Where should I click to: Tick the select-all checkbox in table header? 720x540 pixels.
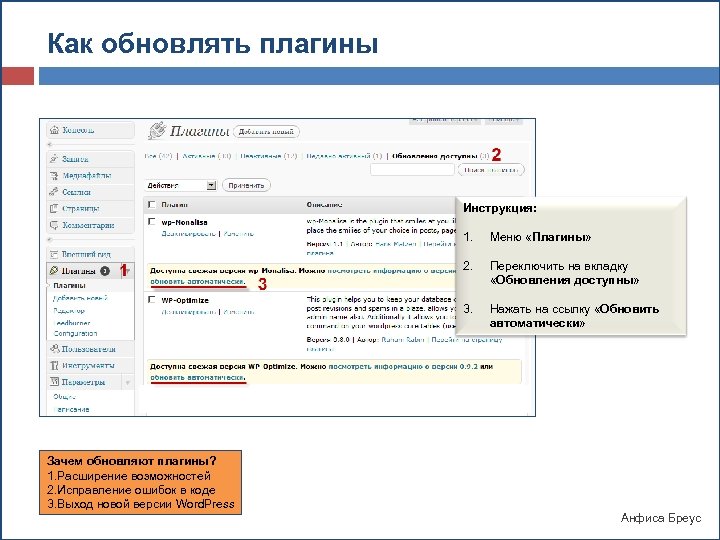pyautogui.click(x=152, y=205)
